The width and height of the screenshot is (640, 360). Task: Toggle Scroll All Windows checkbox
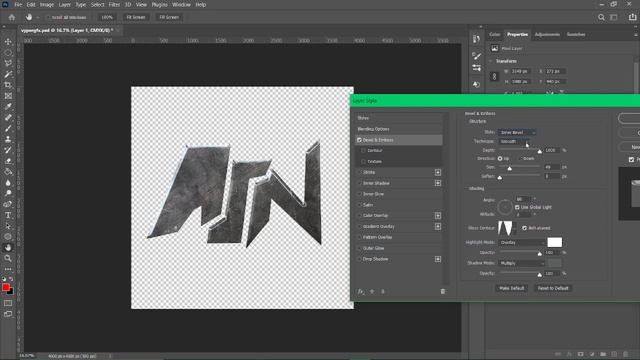pyautogui.click(x=49, y=18)
